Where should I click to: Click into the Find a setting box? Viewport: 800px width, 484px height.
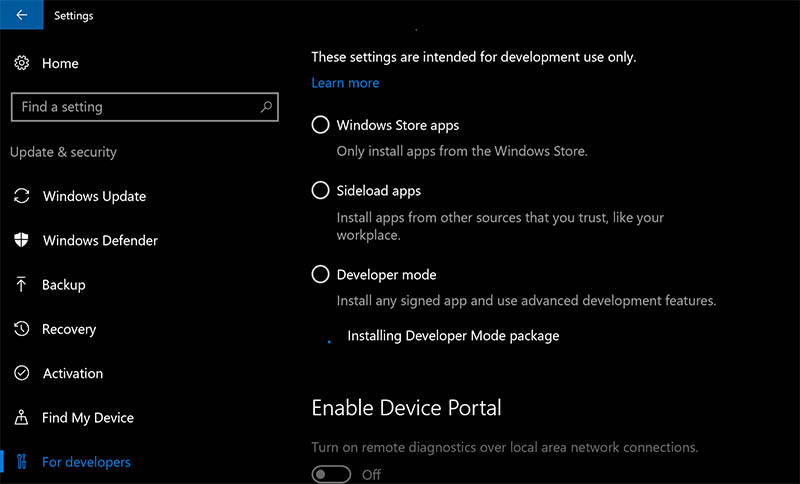coord(145,107)
